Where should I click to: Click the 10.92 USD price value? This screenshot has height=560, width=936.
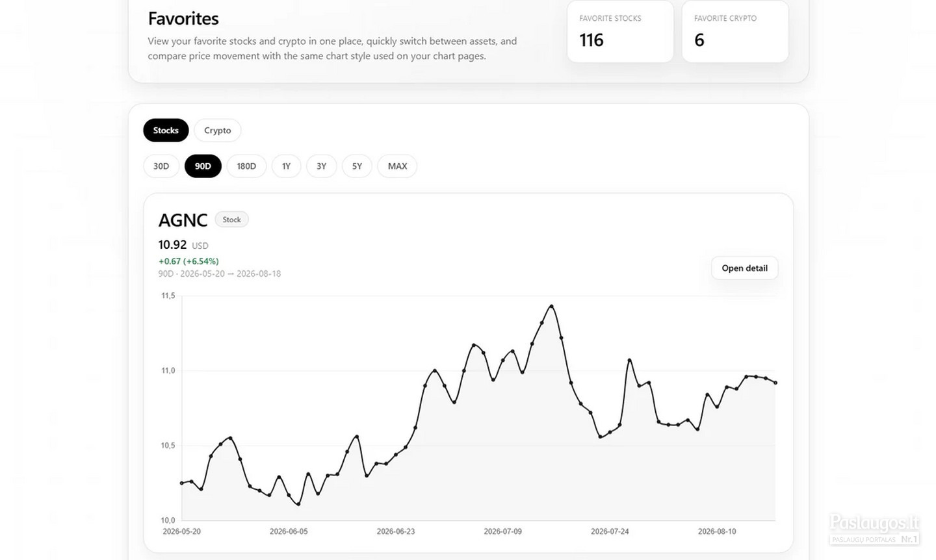point(183,245)
